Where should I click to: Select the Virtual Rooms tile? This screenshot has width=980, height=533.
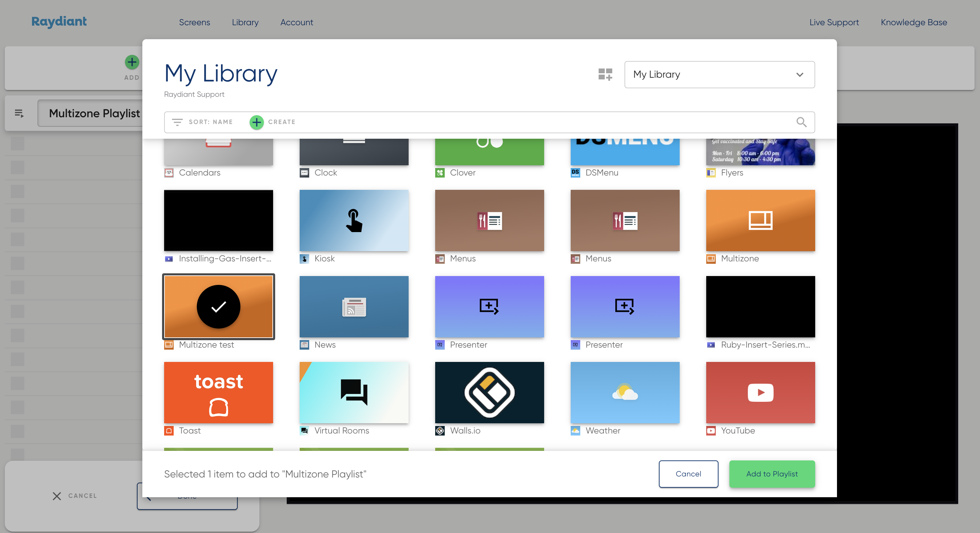(354, 393)
